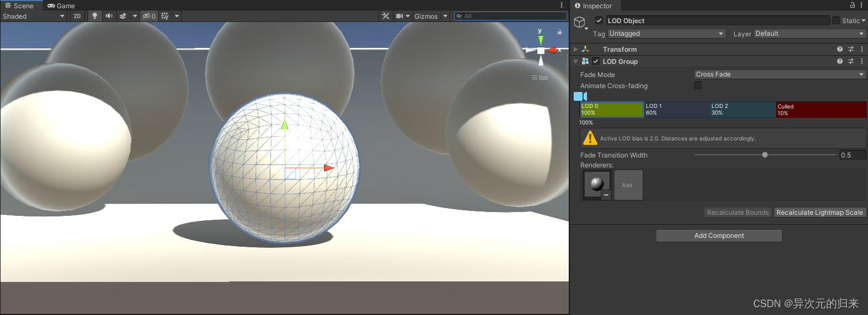Open the effects dropdown arrow
Viewport: 868px width, 315px height.
click(135, 16)
